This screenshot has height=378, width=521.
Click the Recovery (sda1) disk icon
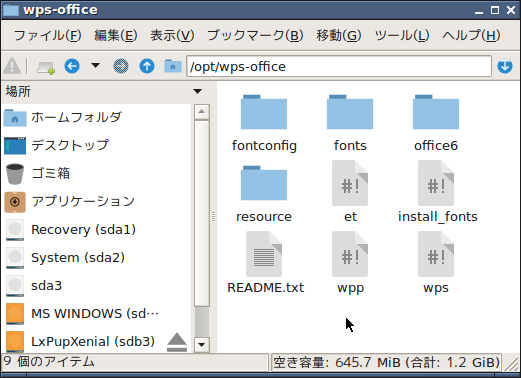(x=15, y=230)
